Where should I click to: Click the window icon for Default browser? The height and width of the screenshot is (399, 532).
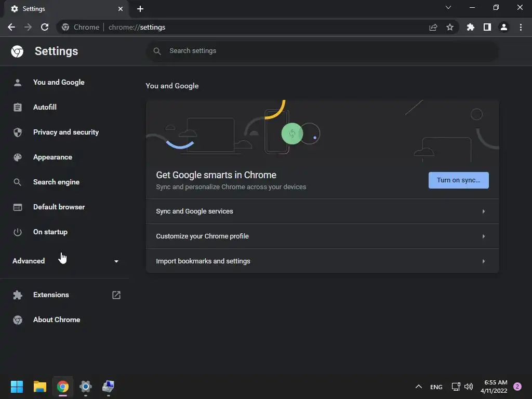pos(18,207)
